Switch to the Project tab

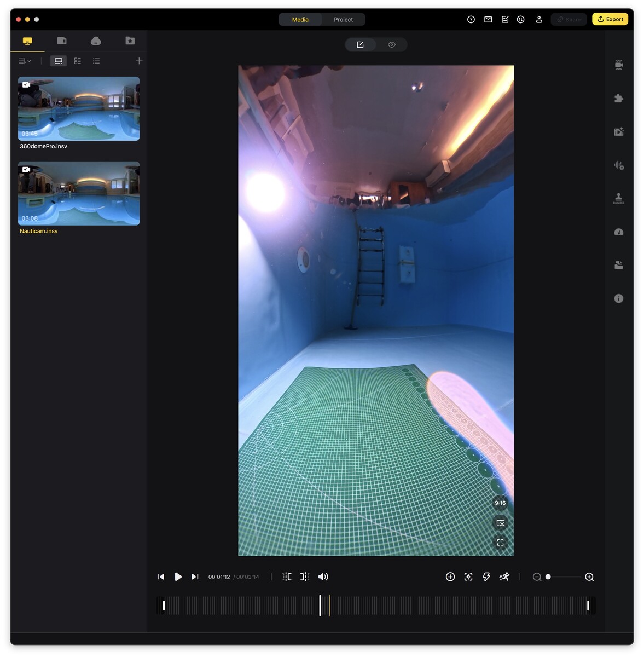(x=343, y=19)
